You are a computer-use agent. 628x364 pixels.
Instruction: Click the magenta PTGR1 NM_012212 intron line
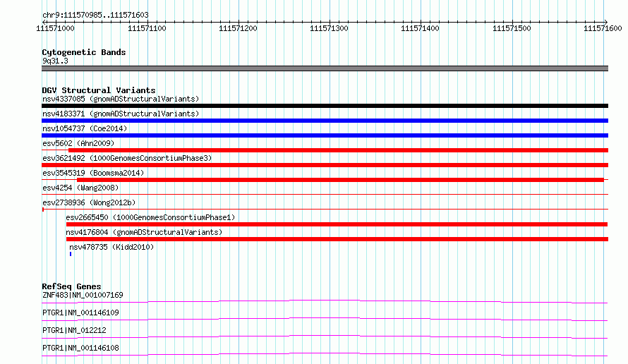tap(325, 336)
